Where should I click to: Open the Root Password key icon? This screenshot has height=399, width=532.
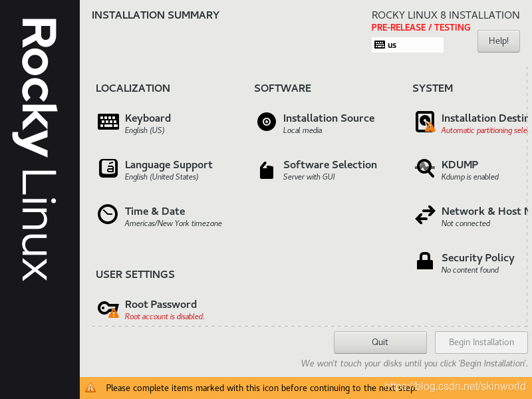[108, 309]
